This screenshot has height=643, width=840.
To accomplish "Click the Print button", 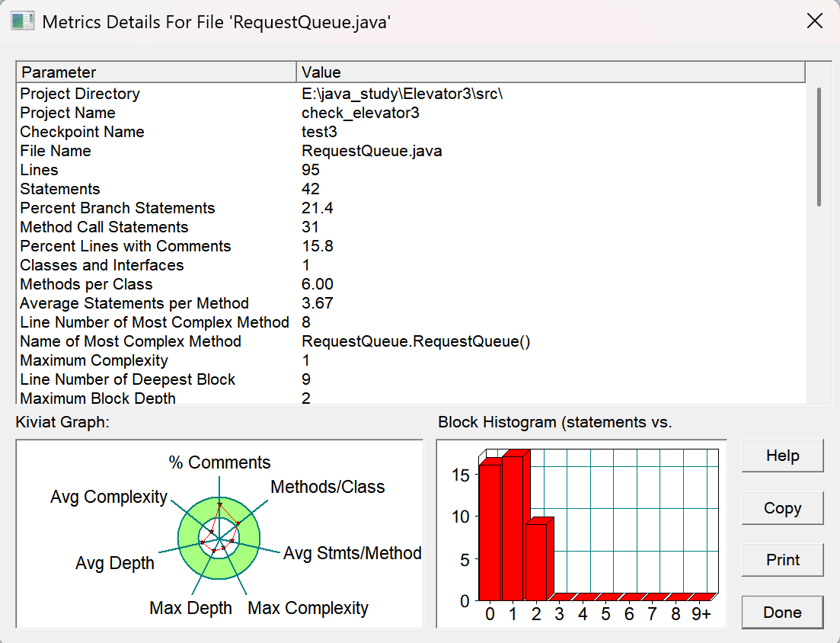I will tap(782, 560).
